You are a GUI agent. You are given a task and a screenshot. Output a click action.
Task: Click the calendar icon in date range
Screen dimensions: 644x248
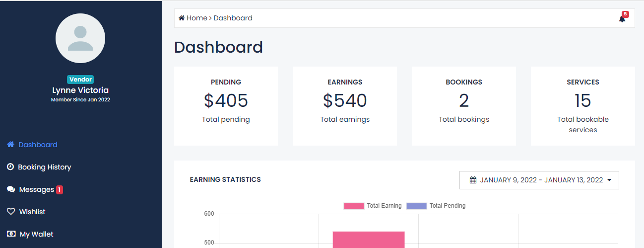pos(473,180)
